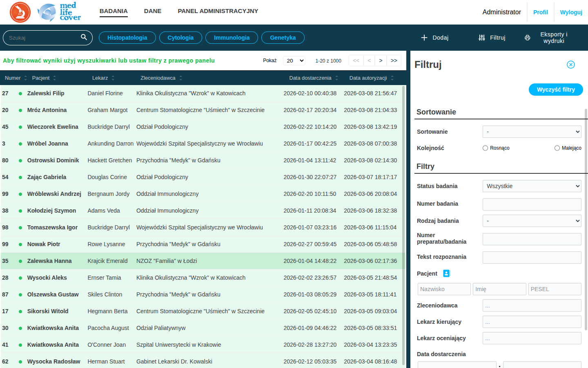Click the Numer badania input field
This screenshot has width=588, height=368.
532,204
